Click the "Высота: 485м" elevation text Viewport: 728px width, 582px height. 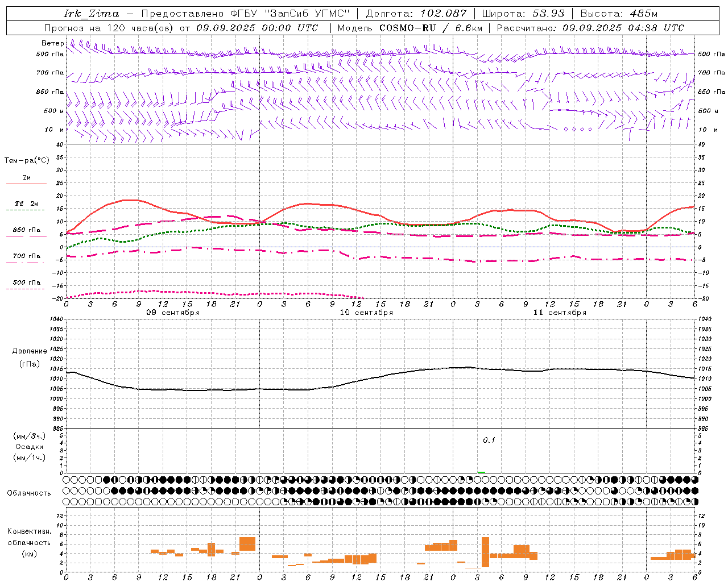618,14
